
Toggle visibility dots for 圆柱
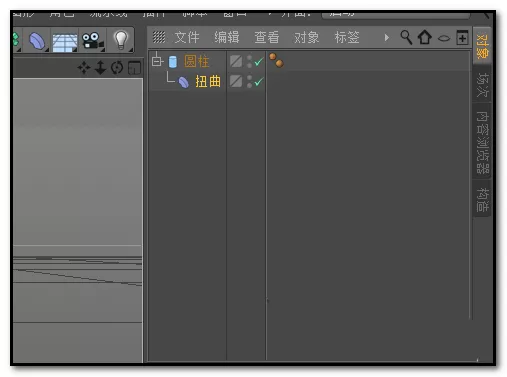[x=249, y=61]
